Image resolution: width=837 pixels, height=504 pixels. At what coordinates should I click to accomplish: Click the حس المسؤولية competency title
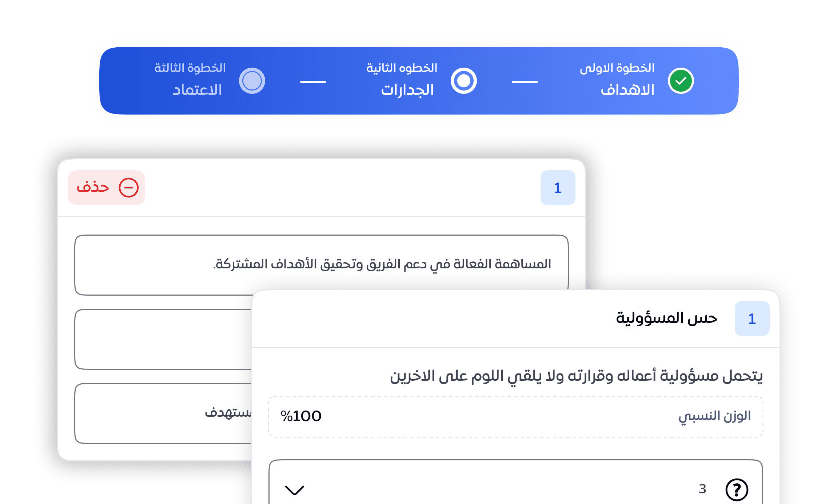point(666,318)
